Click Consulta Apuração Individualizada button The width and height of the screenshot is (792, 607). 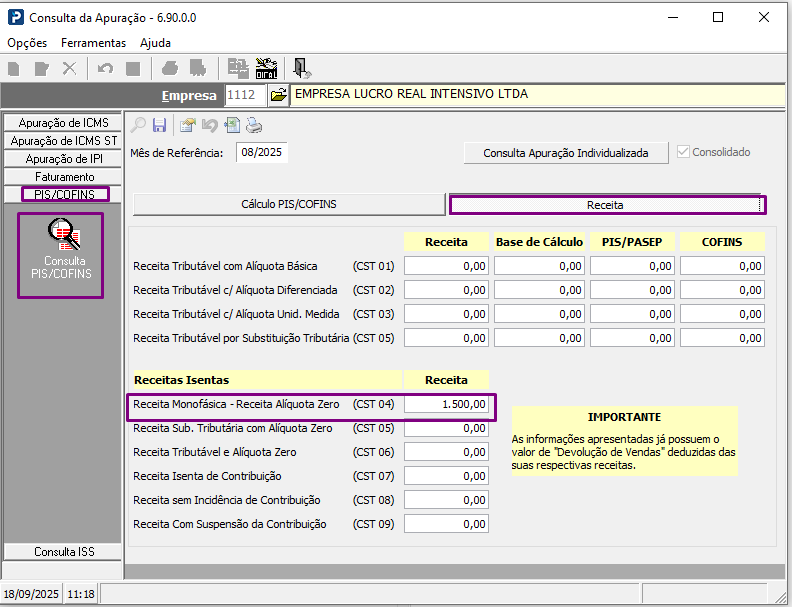click(566, 153)
